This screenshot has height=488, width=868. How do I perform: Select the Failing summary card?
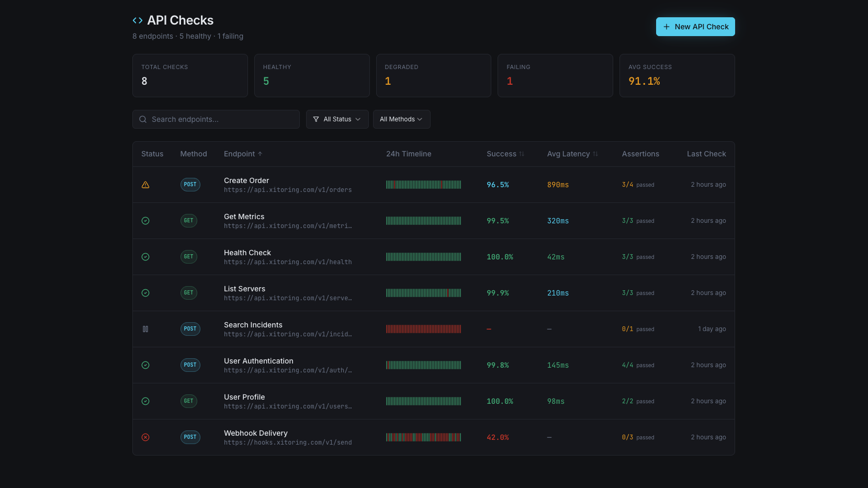[x=555, y=75]
